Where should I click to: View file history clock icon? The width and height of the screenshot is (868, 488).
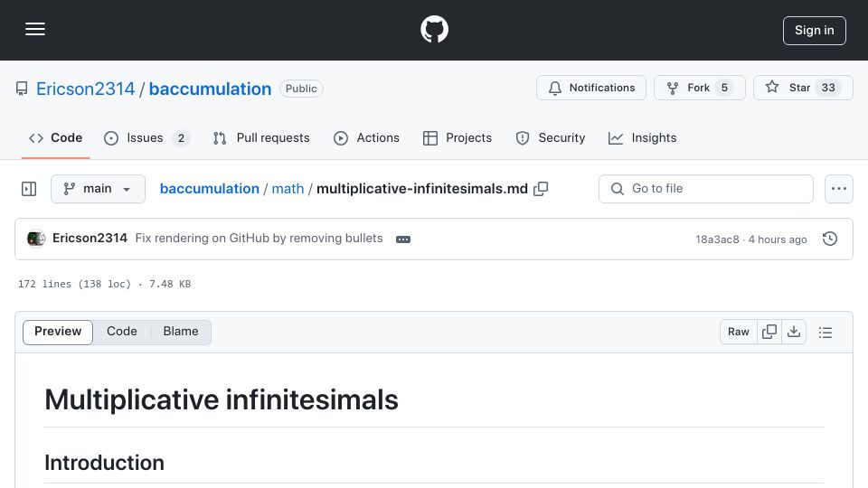click(x=830, y=239)
